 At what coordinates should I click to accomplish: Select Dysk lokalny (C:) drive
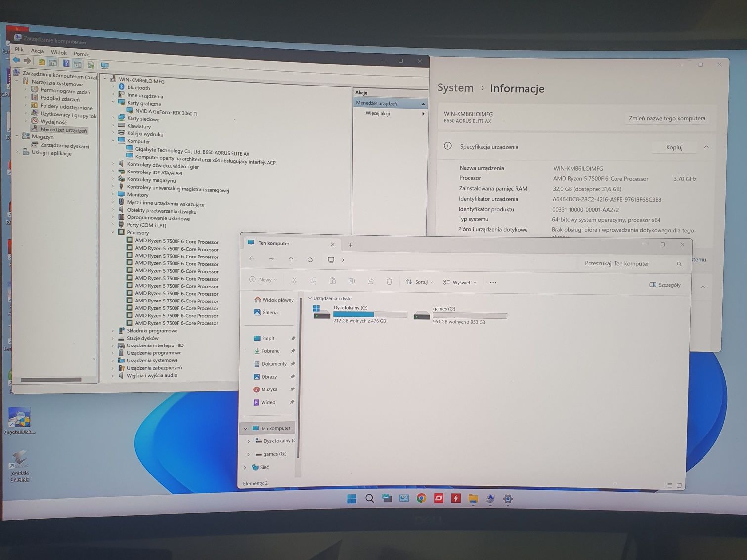tap(360, 313)
